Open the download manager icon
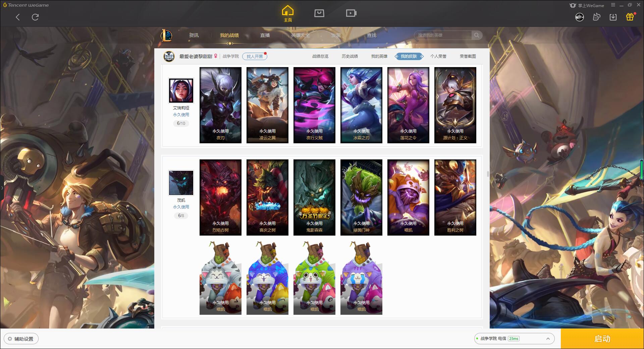The image size is (644, 349). [613, 17]
